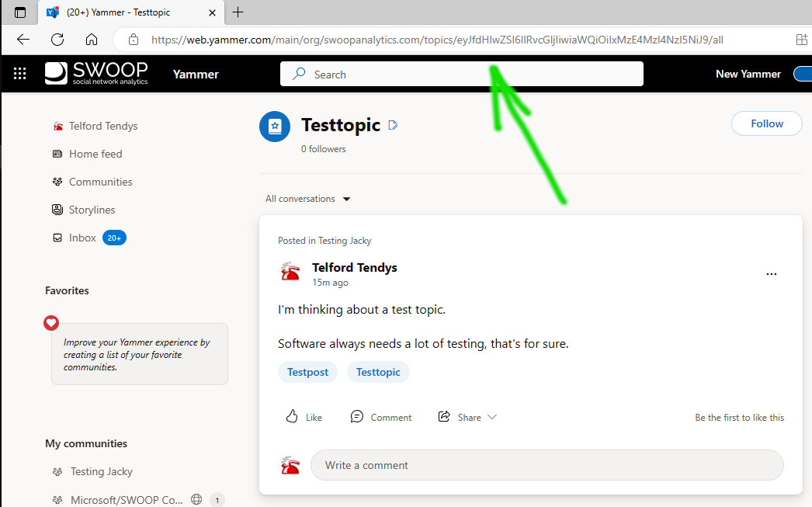This screenshot has height=507, width=812.
Task: Click the Inbox sidebar icon
Action: click(57, 238)
